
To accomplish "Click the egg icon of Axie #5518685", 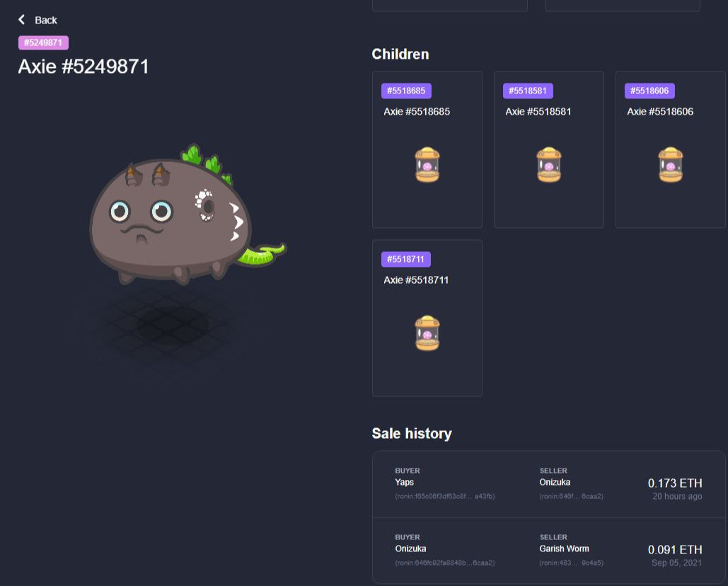I will point(427,165).
